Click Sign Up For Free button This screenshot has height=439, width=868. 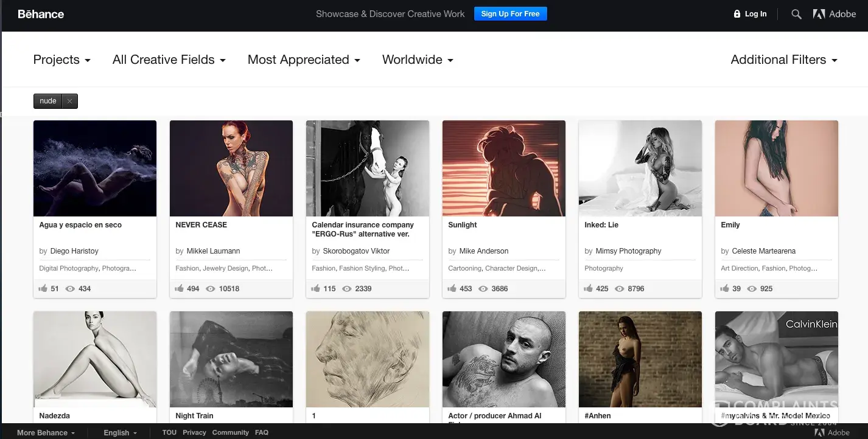[x=511, y=14]
